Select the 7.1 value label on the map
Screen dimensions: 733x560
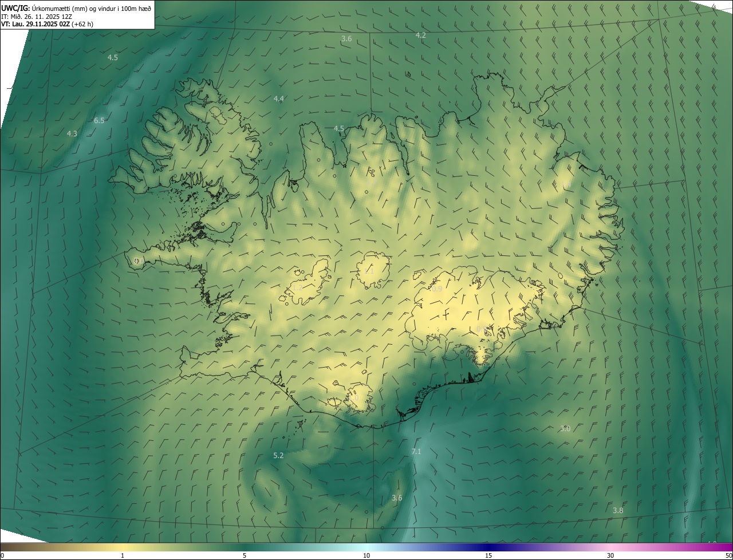(416, 451)
